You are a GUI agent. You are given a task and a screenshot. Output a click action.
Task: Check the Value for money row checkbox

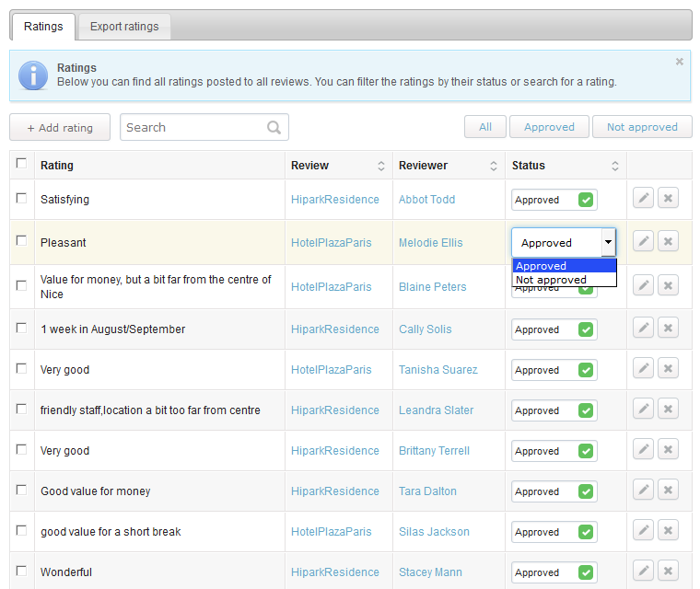coord(21,285)
